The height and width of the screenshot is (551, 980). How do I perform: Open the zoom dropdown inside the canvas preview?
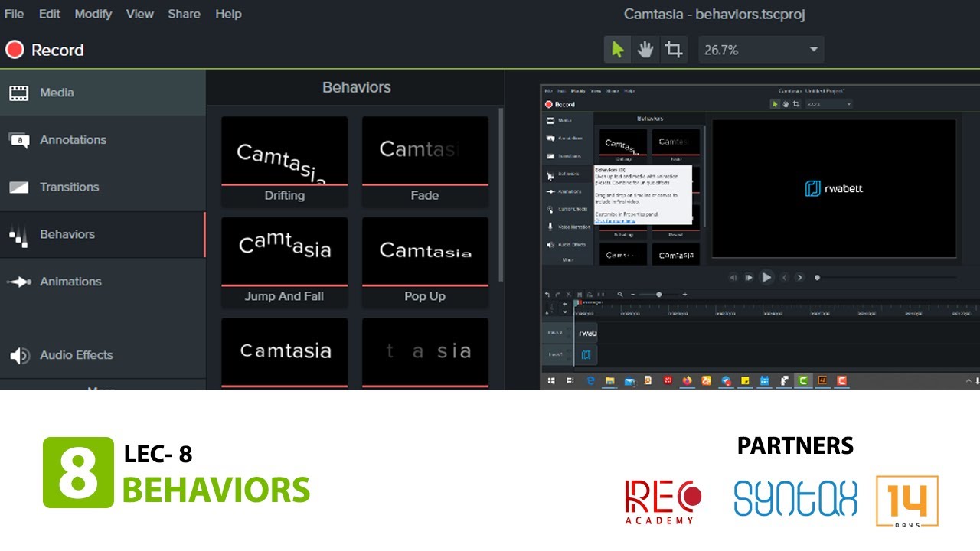[828, 104]
